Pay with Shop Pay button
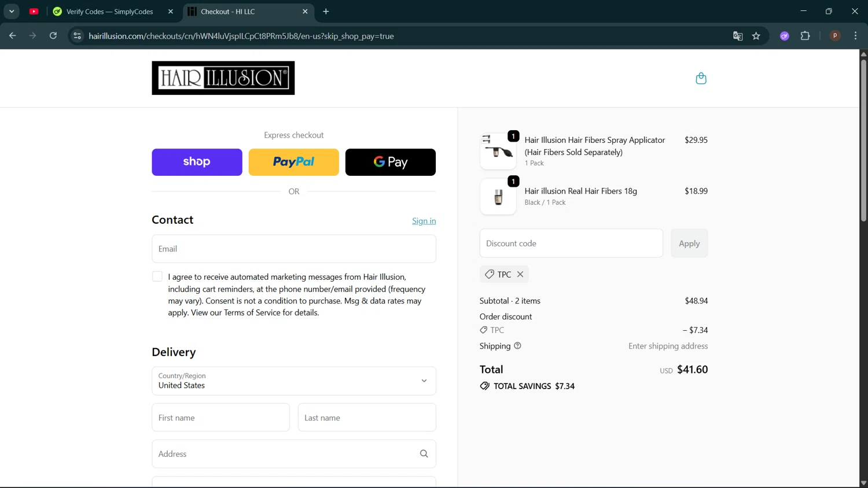 [x=197, y=162]
